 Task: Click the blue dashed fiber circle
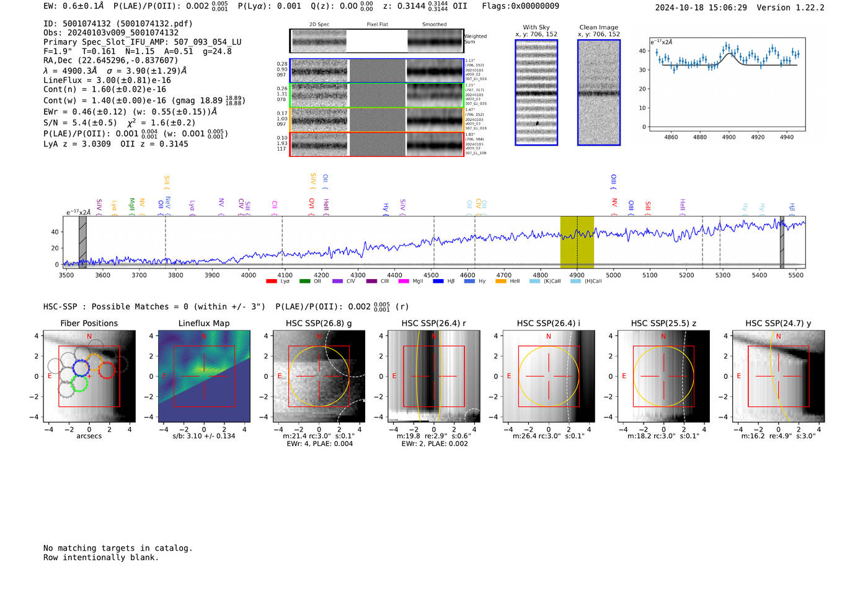tap(81, 367)
